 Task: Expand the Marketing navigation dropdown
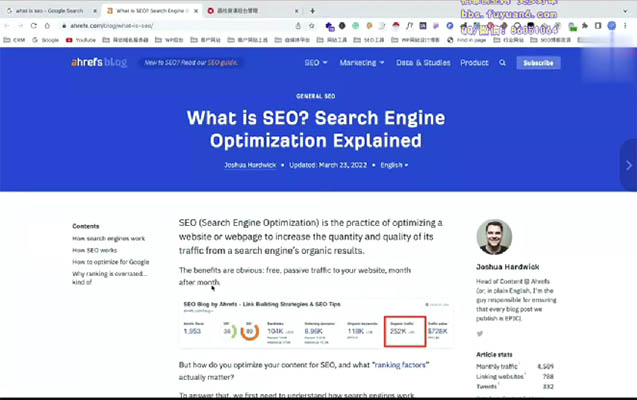[361, 62]
